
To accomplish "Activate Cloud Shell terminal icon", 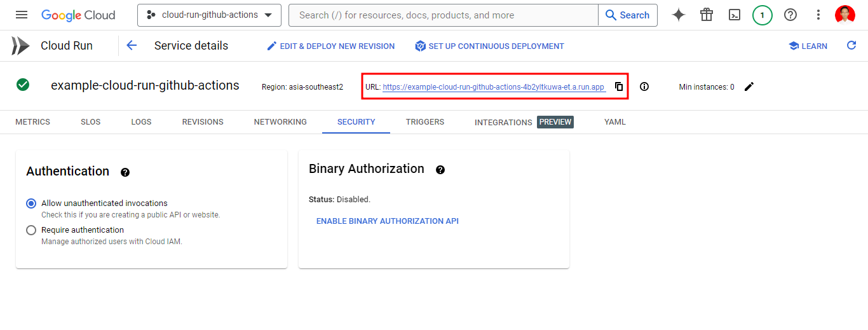I will click(735, 15).
